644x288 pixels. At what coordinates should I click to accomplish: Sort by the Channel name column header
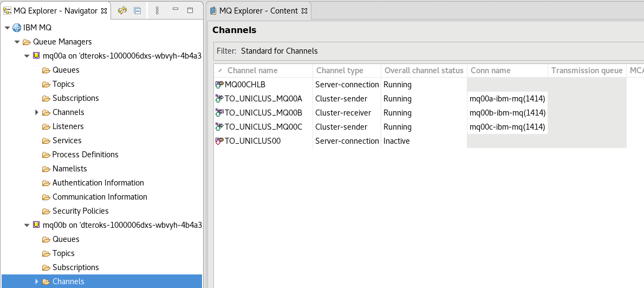coord(252,71)
